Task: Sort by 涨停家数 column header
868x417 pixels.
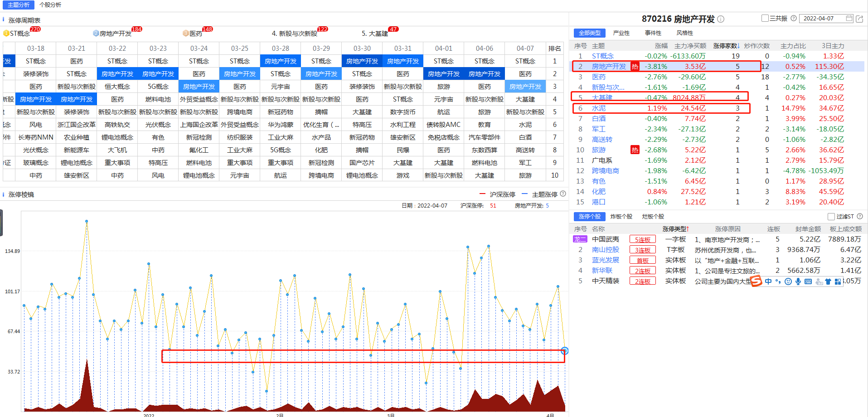Action: pyautogui.click(x=726, y=46)
